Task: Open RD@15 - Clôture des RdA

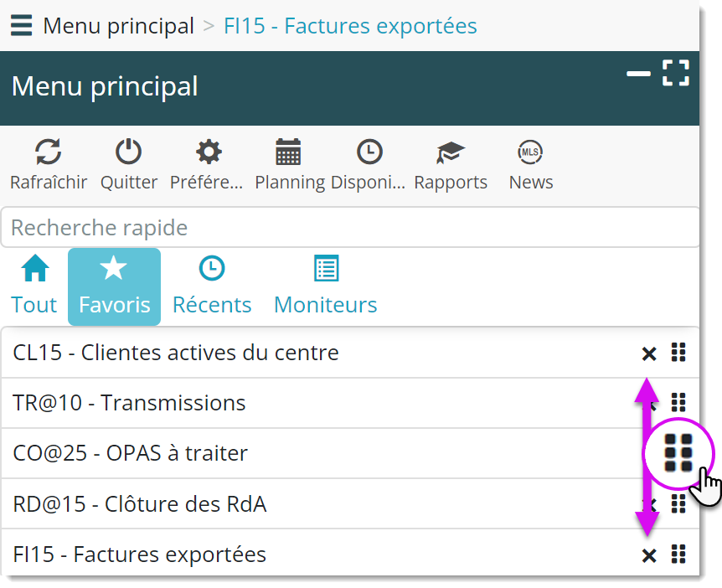Action: [140, 504]
